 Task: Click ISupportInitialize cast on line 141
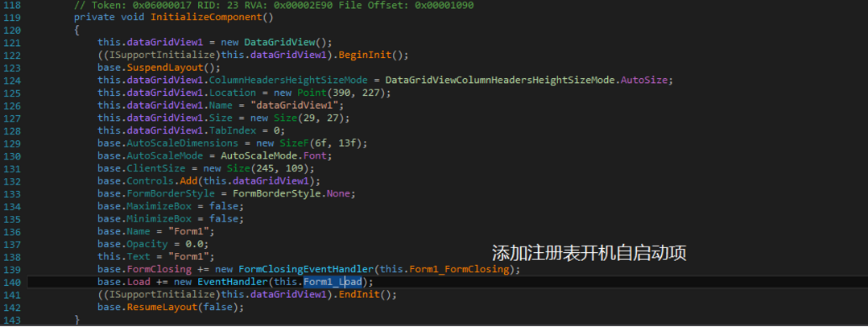[x=162, y=295]
